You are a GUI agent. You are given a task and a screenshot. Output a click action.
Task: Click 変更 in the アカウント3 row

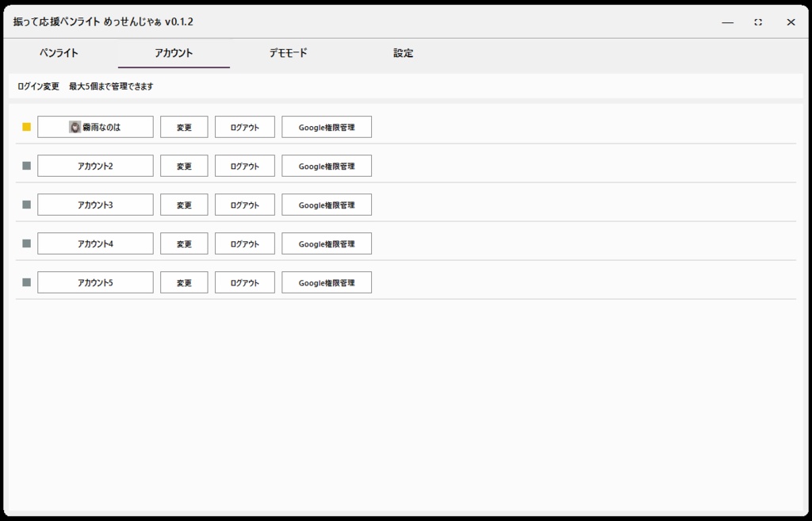(x=184, y=205)
